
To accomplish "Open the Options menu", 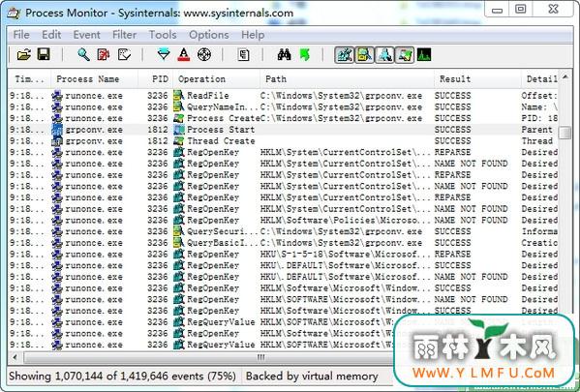I will tap(208, 35).
